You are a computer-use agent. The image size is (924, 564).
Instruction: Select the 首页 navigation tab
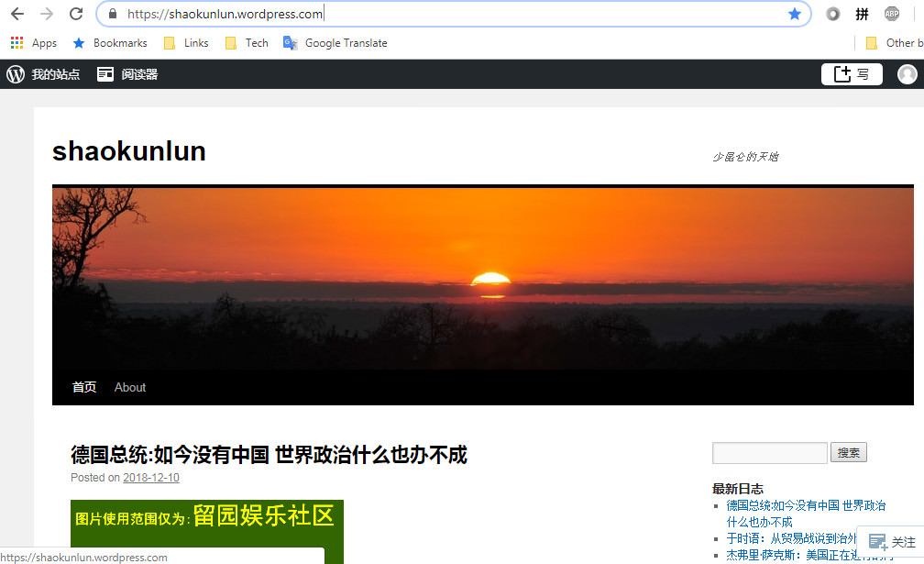point(84,387)
